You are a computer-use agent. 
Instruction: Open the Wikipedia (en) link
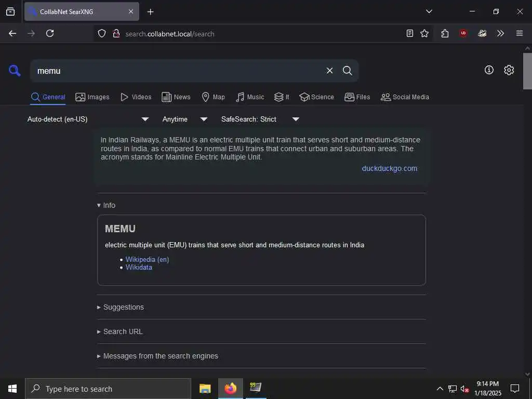147,259
